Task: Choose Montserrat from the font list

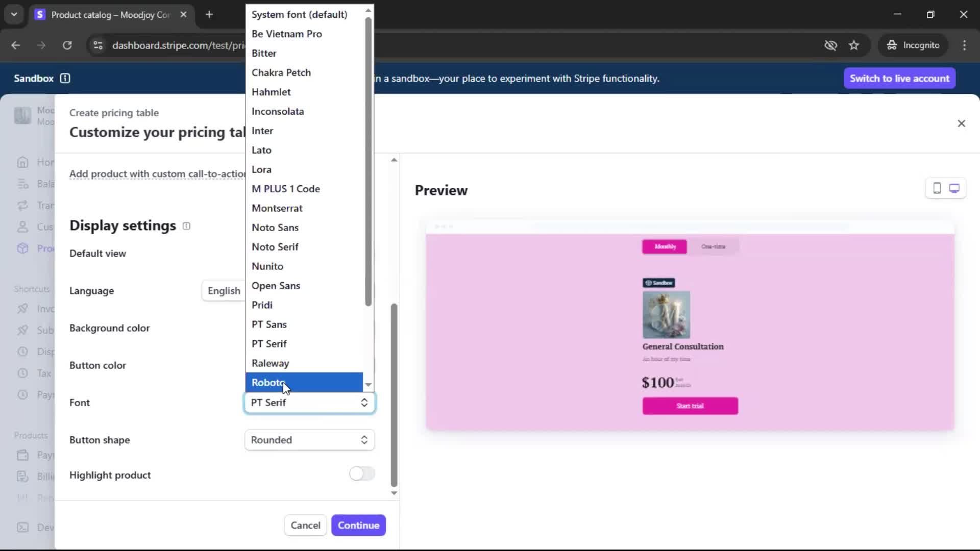Action: tap(277, 208)
